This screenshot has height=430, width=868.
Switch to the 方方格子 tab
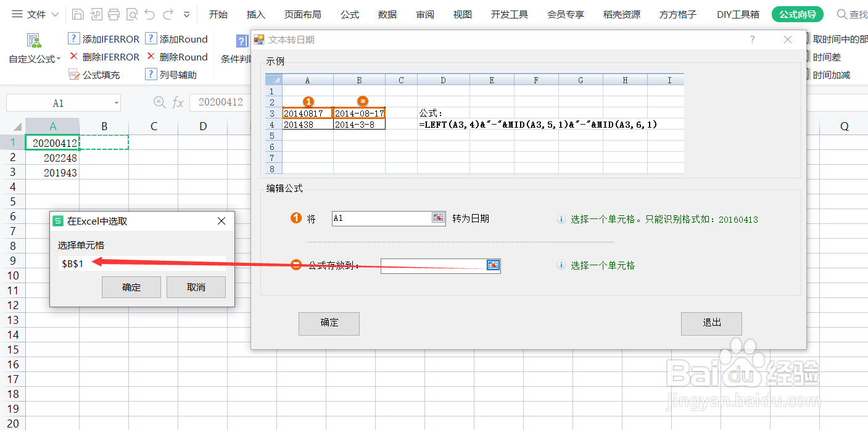point(678,14)
